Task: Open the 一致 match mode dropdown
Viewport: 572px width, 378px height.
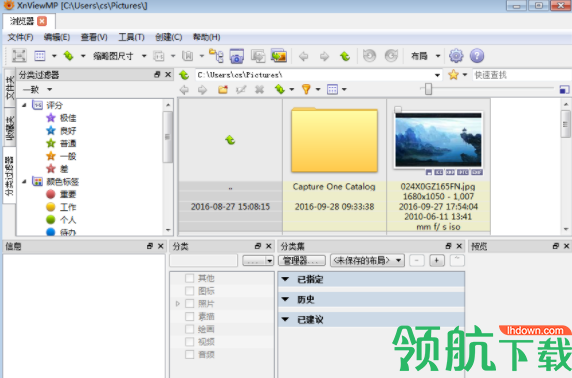Action: pyautogui.click(x=50, y=89)
